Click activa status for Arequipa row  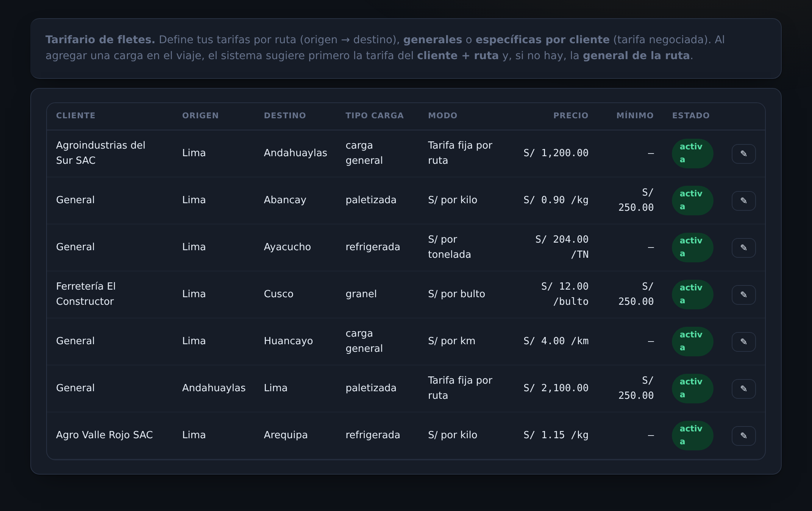(692, 436)
